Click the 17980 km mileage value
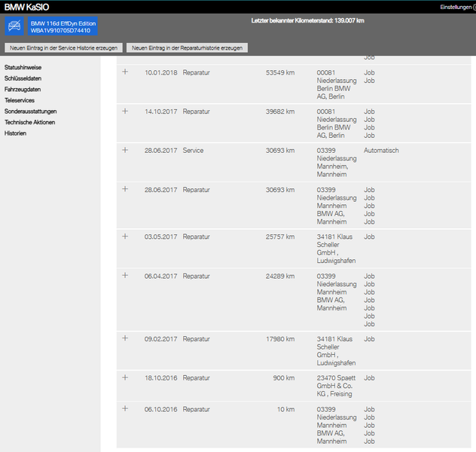This screenshot has width=476, height=452. 280,339
